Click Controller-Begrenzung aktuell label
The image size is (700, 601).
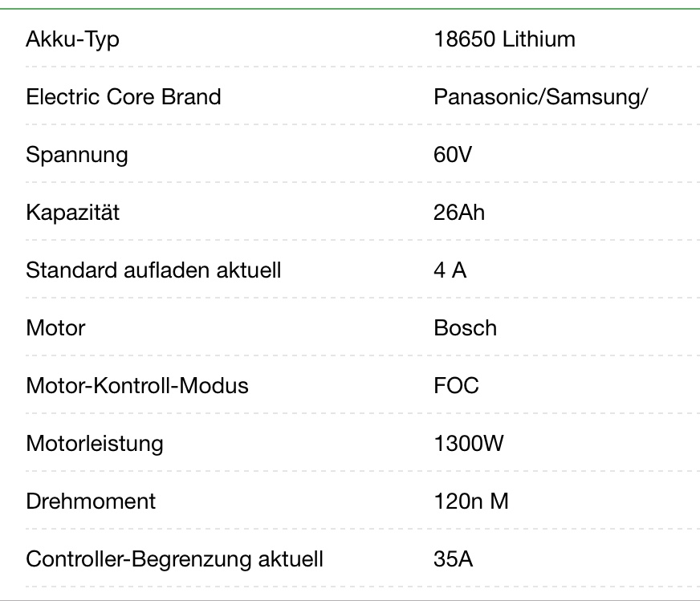(174, 558)
